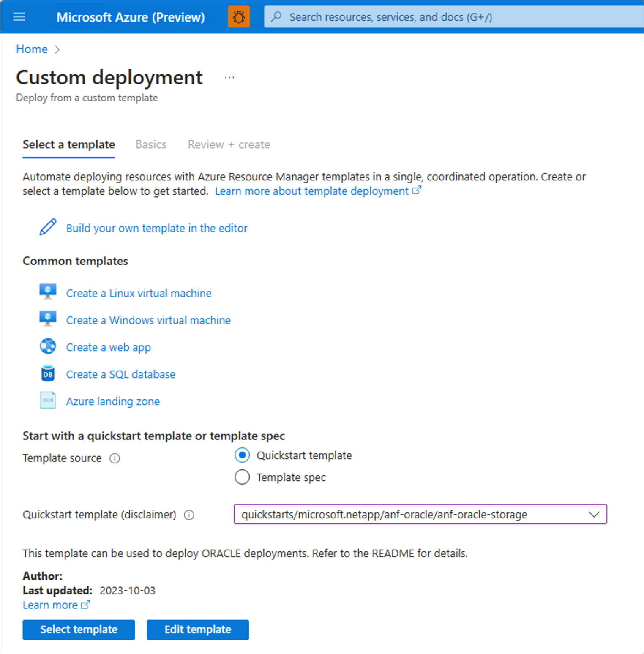Click the Windows virtual machine monitor icon
The image size is (644, 654).
[48, 319]
